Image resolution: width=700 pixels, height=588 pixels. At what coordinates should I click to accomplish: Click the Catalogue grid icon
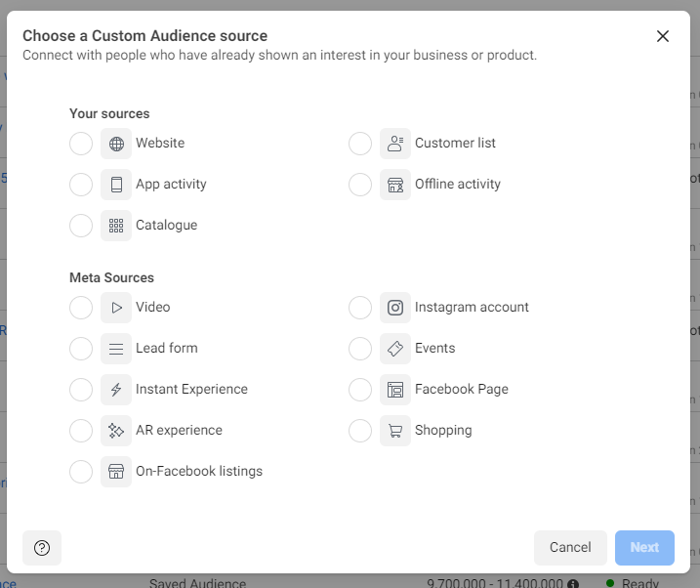116,226
